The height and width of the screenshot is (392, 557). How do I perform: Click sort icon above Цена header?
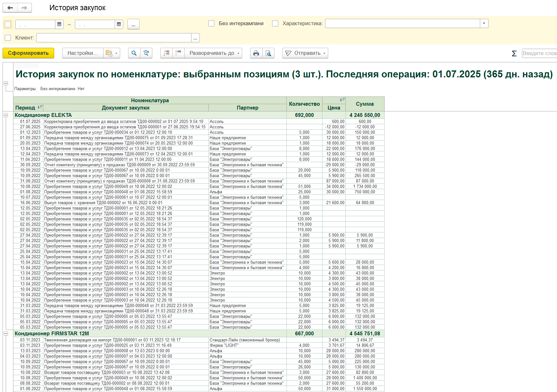pos(342,100)
